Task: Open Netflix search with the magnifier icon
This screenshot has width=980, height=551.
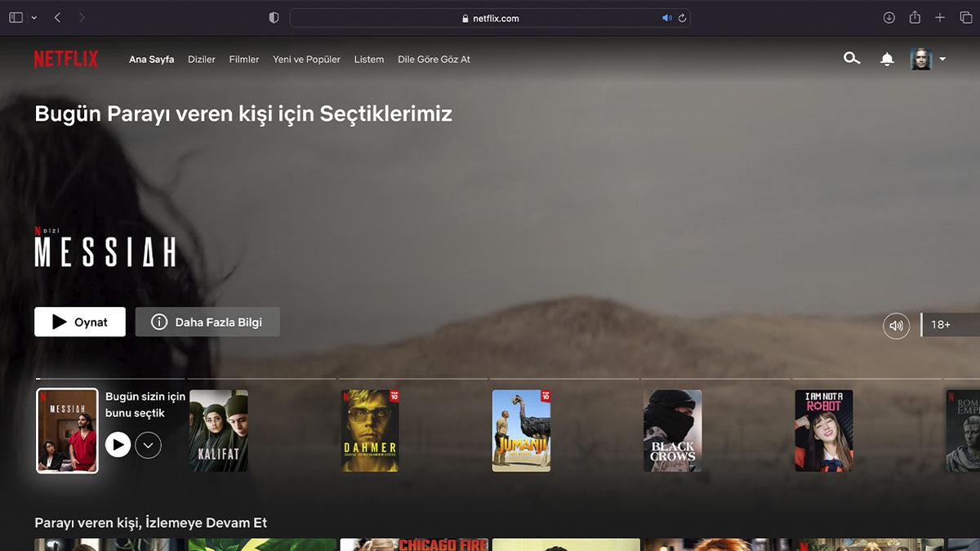Action: pos(852,59)
